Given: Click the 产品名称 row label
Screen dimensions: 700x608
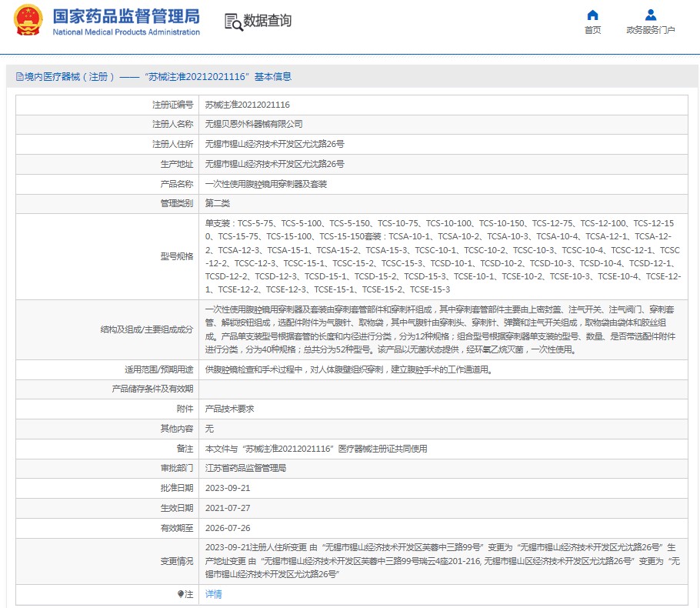Looking at the screenshot, I should [177, 184].
